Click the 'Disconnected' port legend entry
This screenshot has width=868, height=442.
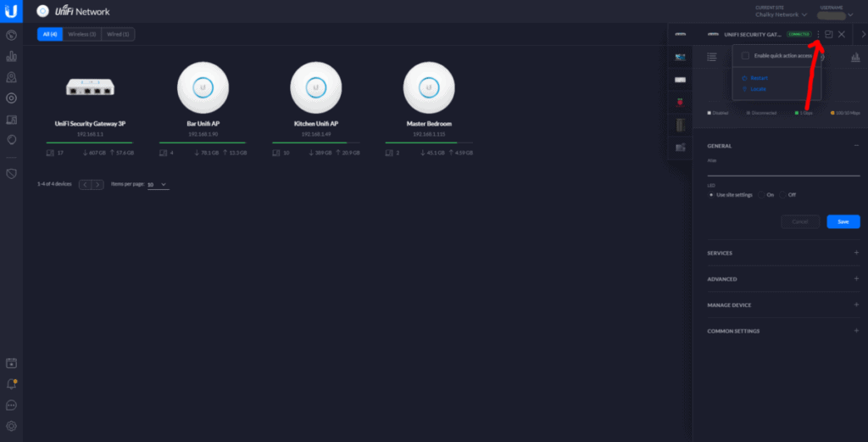[x=761, y=113]
